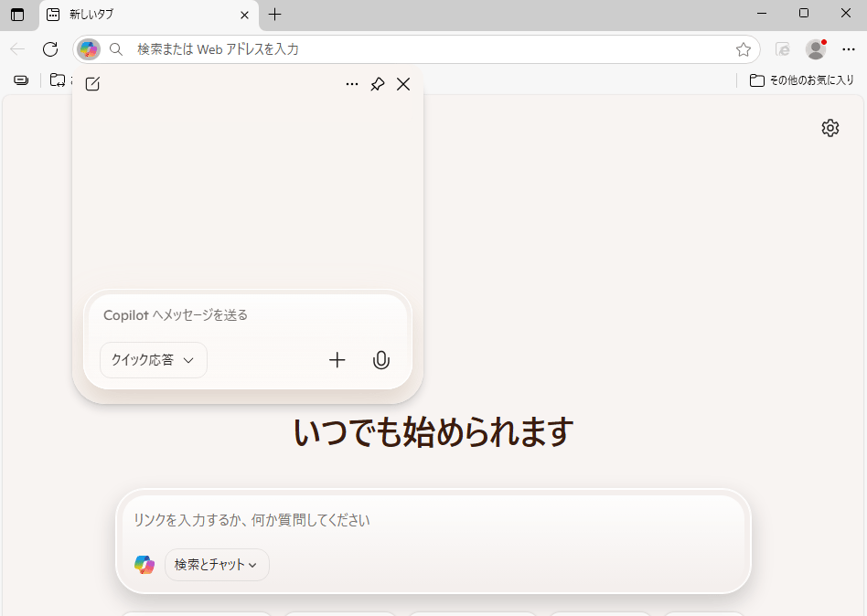Start new chat in Copilot panel
867x616 pixels.
(93, 84)
